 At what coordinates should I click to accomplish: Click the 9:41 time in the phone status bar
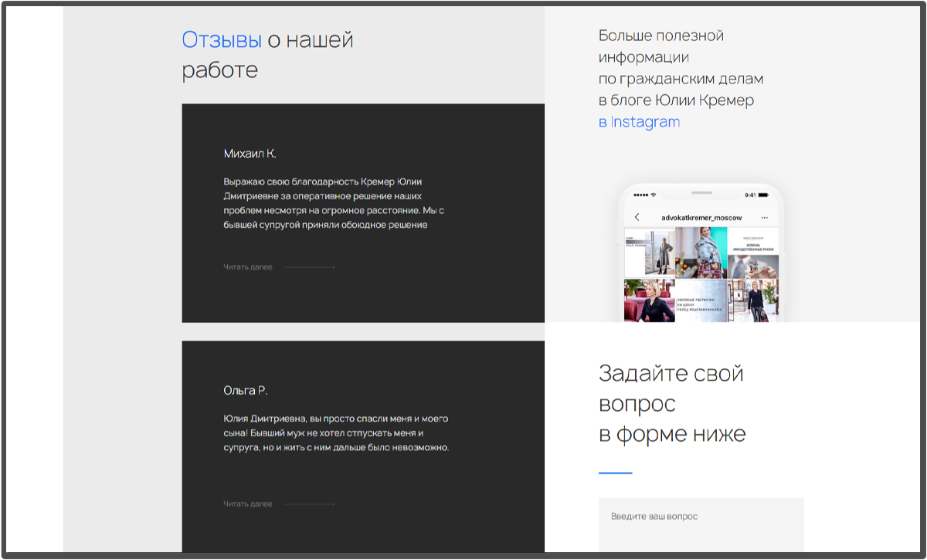pos(750,195)
